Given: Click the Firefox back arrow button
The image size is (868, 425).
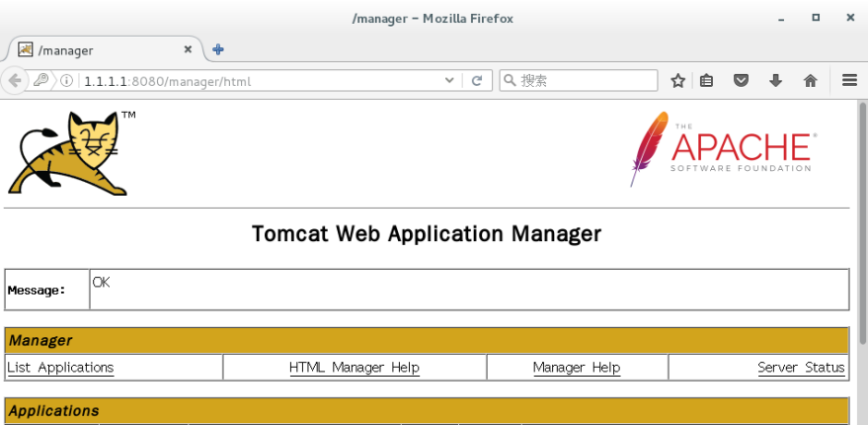Looking at the screenshot, I should [x=15, y=81].
